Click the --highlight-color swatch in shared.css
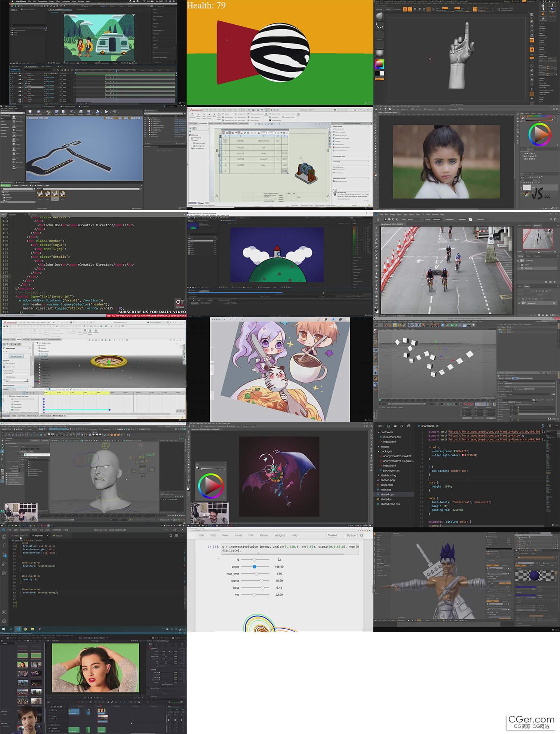 click(463, 455)
